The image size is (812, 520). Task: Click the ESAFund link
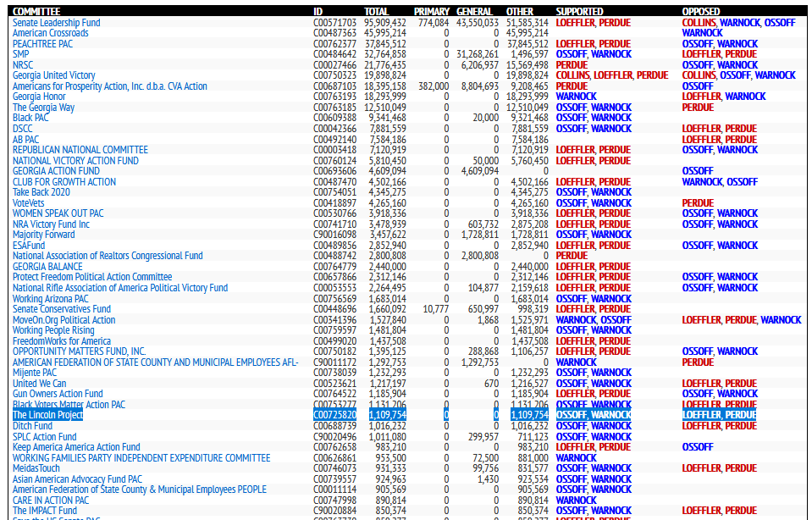coord(29,246)
